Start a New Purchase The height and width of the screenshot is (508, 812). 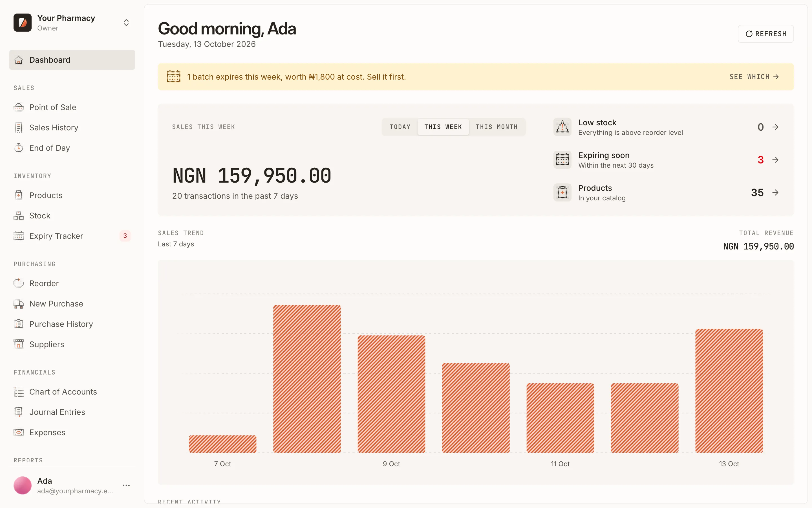72,304
